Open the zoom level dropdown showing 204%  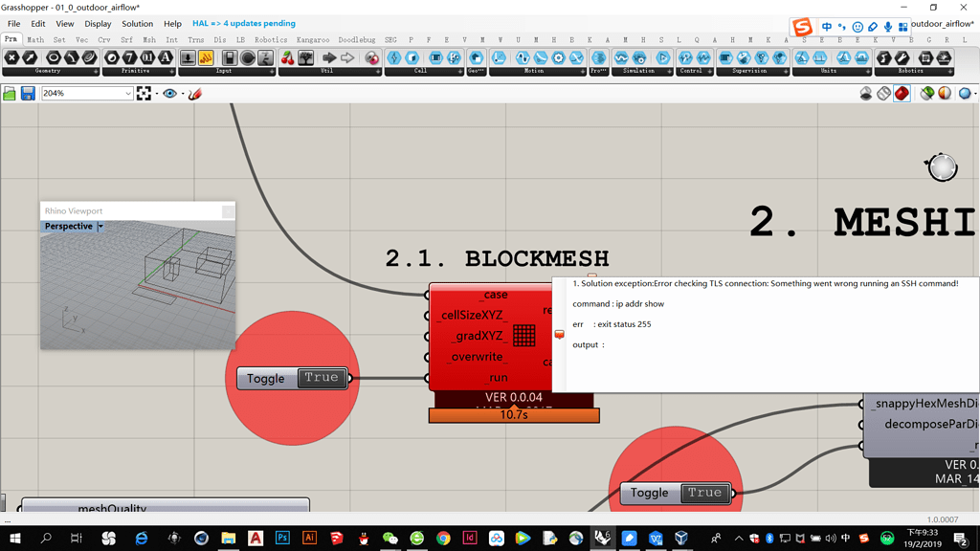[129, 93]
